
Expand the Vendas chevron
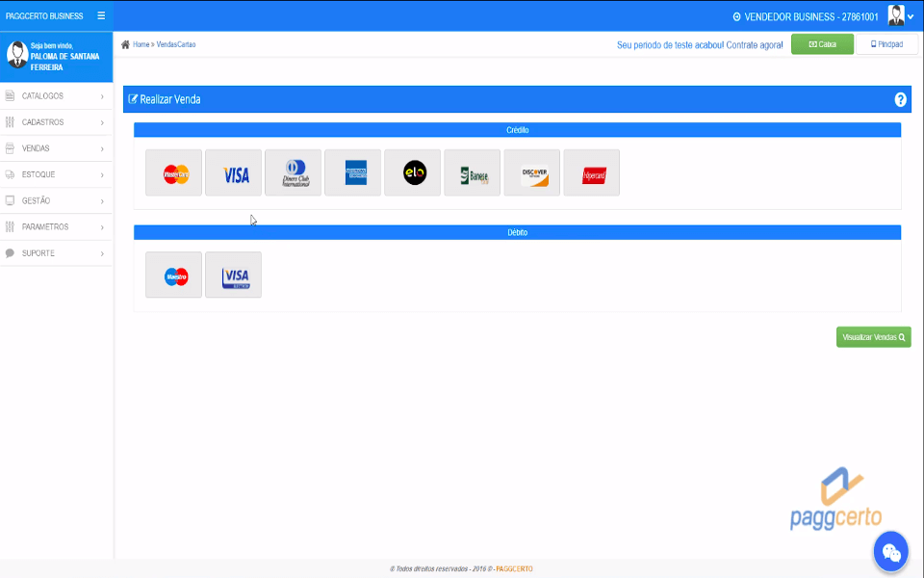pos(103,149)
